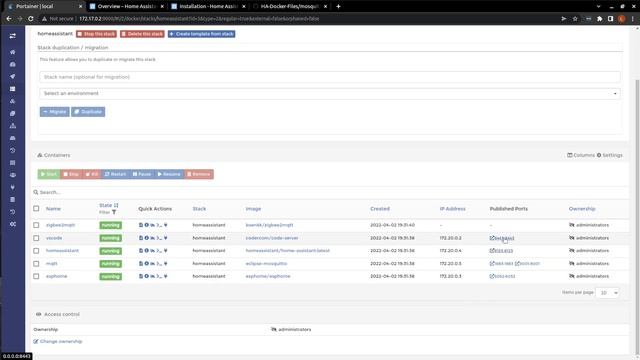This screenshot has height=360, width=640.
Task: Switch to HA-Docker-Files/mosquitto tab
Action: 290,7
